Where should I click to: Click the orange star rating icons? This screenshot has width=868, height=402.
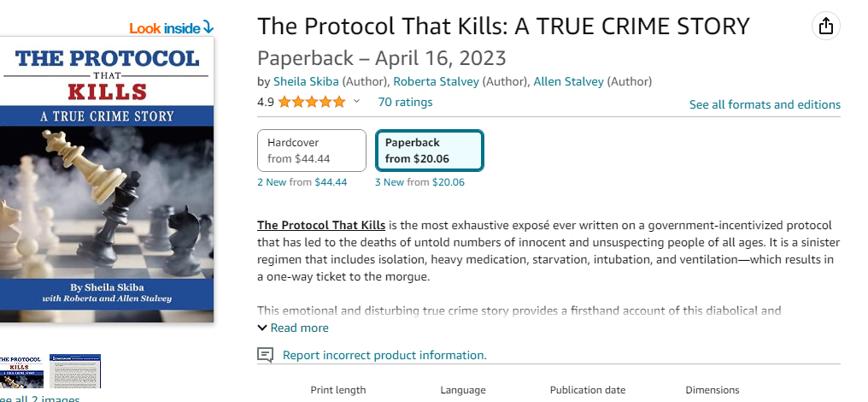pyautogui.click(x=311, y=103)
